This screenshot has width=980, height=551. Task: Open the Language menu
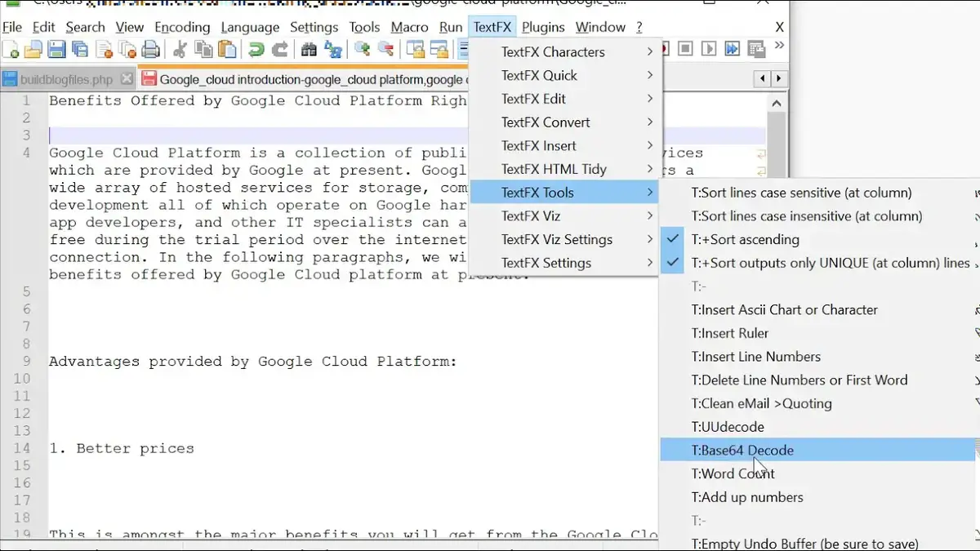(250, 27)
